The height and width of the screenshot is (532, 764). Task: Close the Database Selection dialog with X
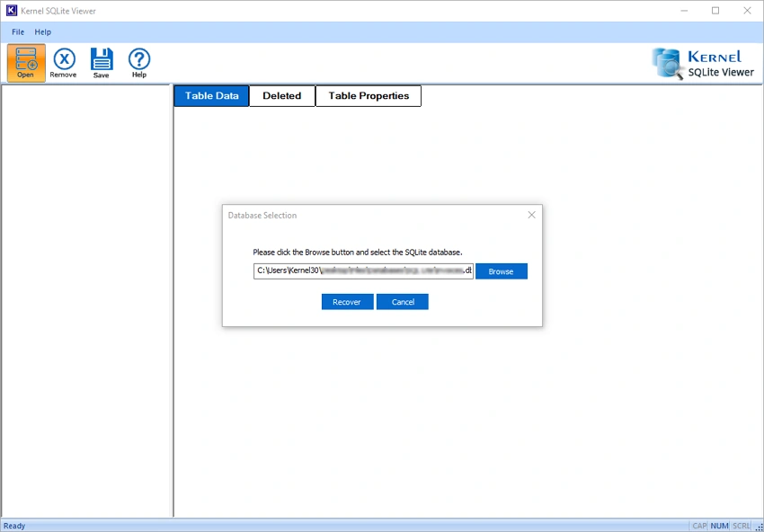pos(531,215)
